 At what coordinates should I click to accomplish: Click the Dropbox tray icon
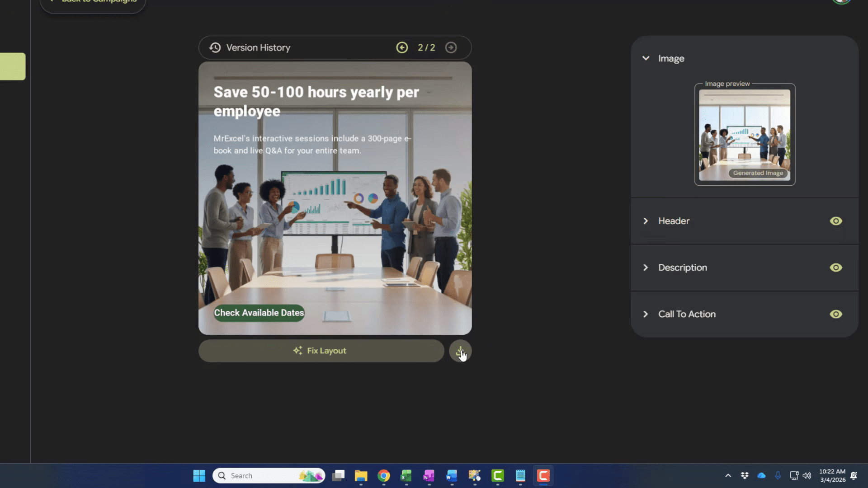tap(745, 475)
